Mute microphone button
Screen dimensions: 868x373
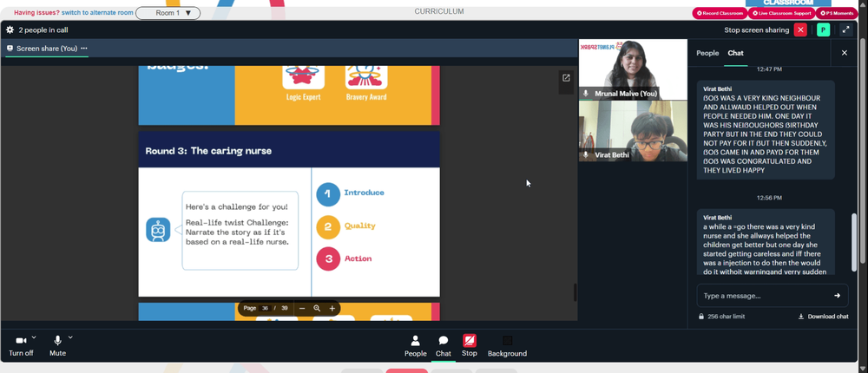click(x=57, y=346)
